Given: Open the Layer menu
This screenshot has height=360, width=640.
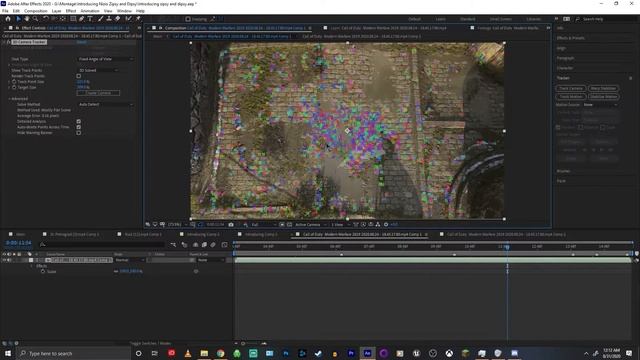Looking at the screenshot, I should 57,11.
